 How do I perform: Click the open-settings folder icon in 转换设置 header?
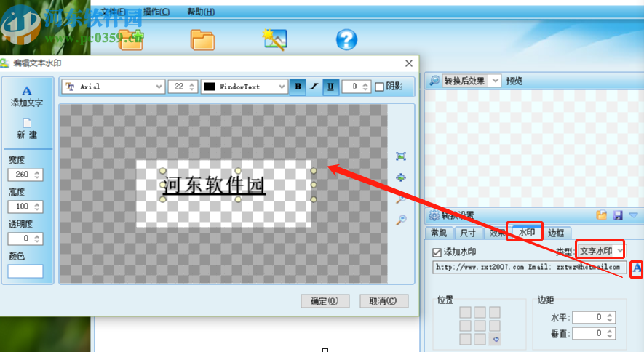602,215
